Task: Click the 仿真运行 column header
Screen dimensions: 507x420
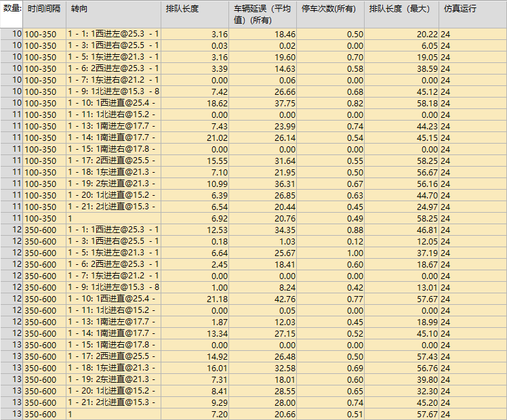Action: [472, 9]
